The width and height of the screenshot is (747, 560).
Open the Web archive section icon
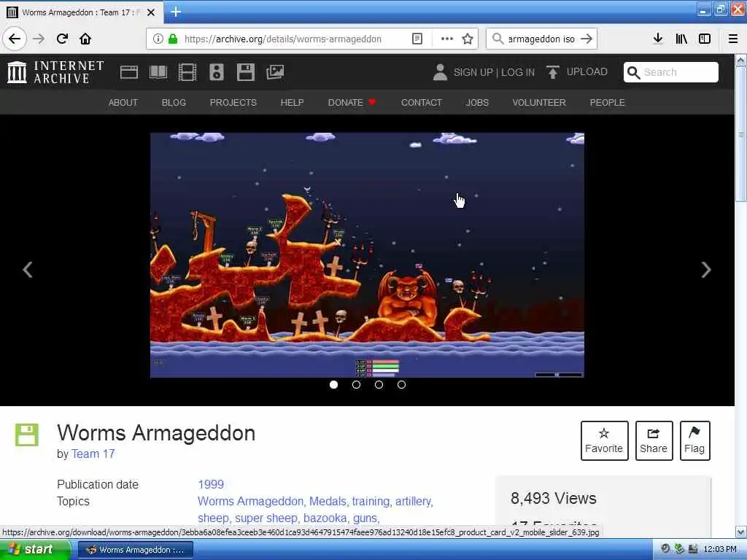click(129, 72)
